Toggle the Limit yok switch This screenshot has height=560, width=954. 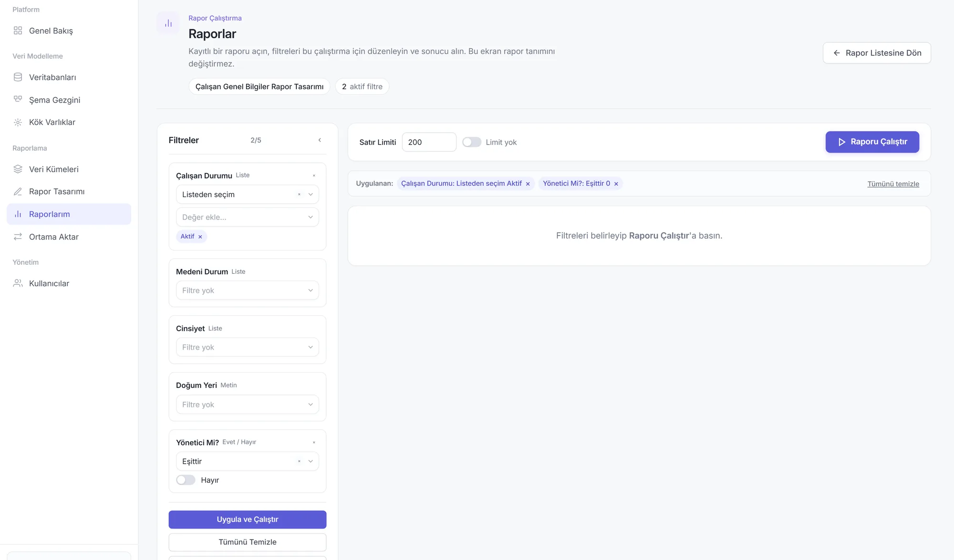[x=471, y=142]
